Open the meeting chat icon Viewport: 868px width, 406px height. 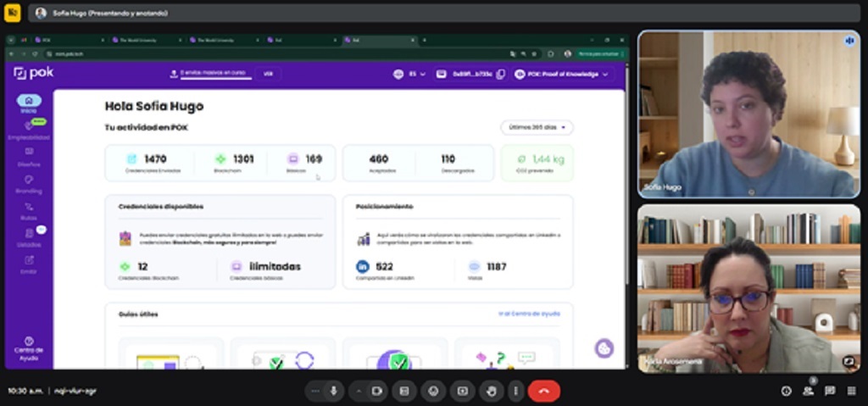[x=830, y=391]
